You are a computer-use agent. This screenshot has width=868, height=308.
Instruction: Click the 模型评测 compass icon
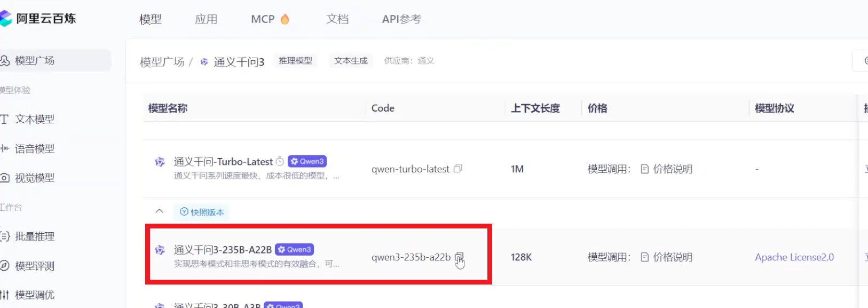click(5, 265)
